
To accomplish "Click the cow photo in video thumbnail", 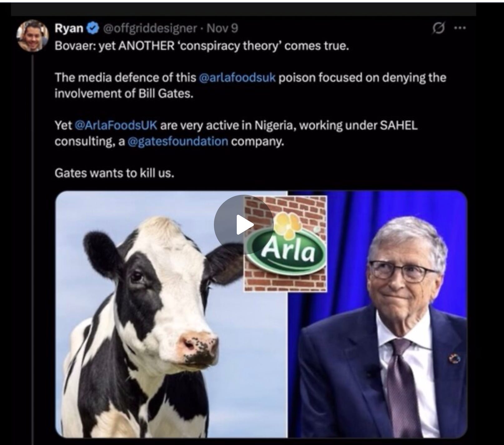I will click(x=171, y=315).
